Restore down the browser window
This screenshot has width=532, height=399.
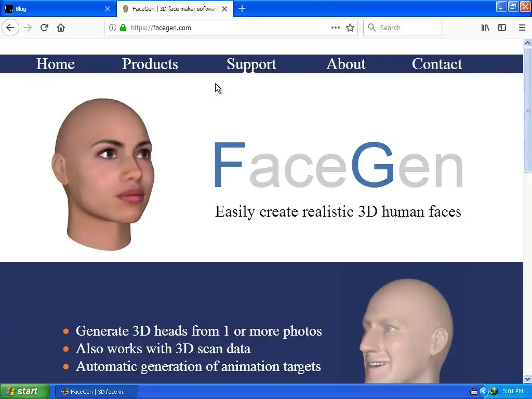(x=513, y=7)
